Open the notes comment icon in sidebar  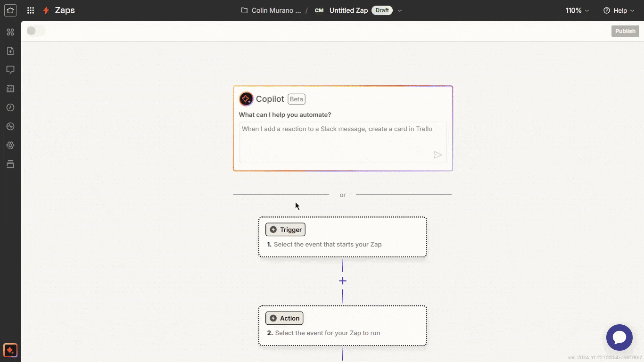pos(10,70)
